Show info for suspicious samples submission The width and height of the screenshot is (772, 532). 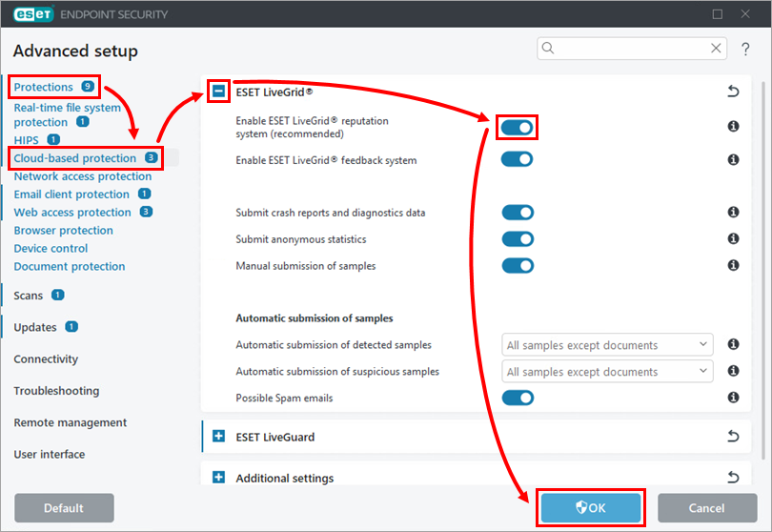(733, 371)
